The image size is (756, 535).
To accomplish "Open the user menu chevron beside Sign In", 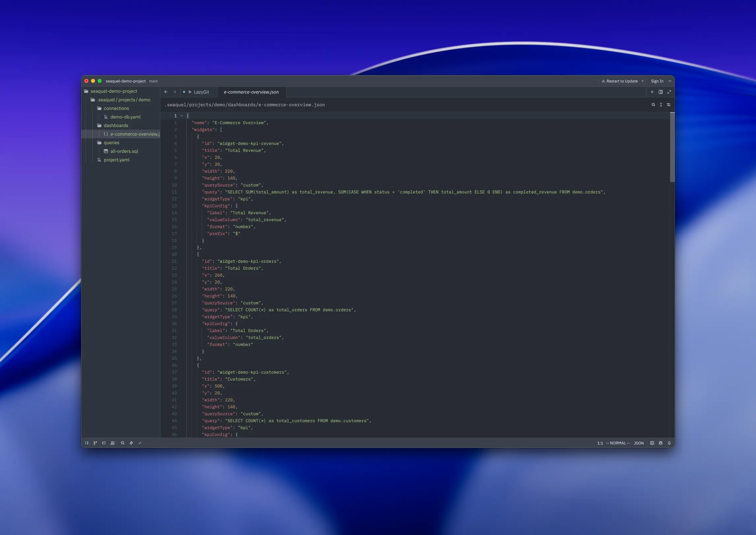I will coord(670,81).
